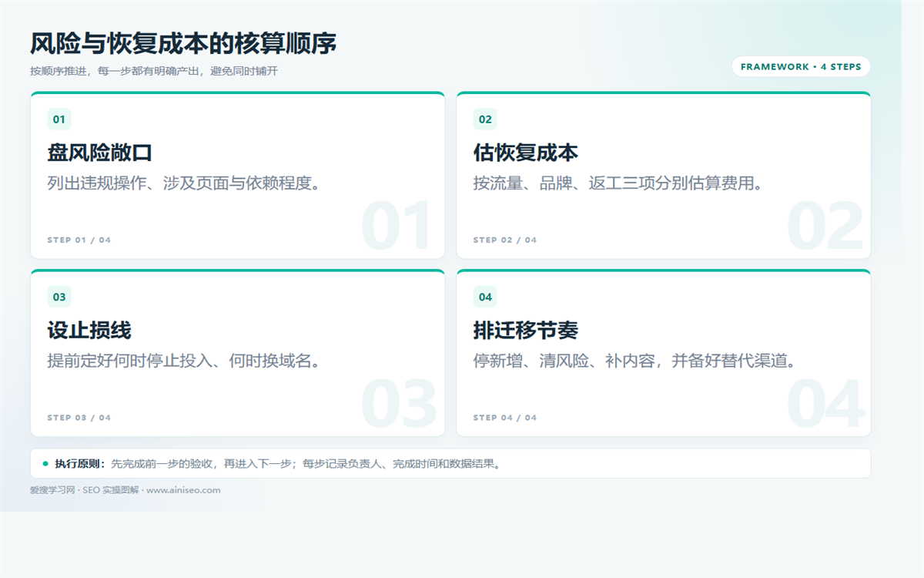Click the 02 number badge
The height and width of the screenshot is (578, 924).
click(x=485, y=119)
